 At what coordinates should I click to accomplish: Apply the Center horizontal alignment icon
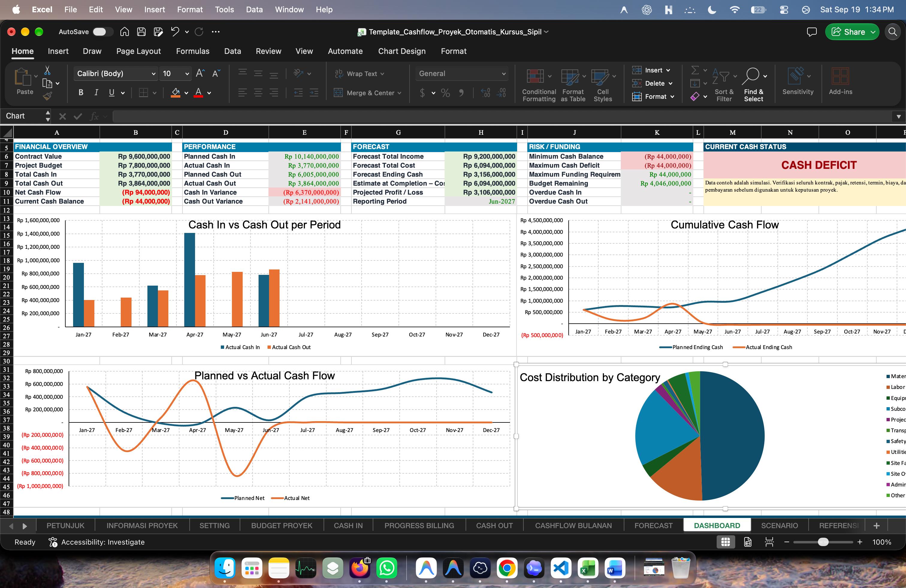[258, 93]
